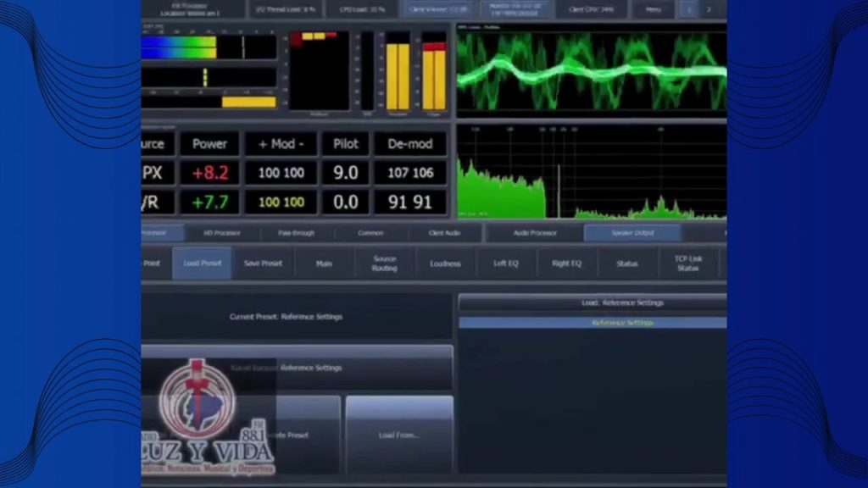This screenshot has height=488, width=868.
Task: Select Reference Settings in the preset list
Action: pyautogui.click(x=593, y=323)
